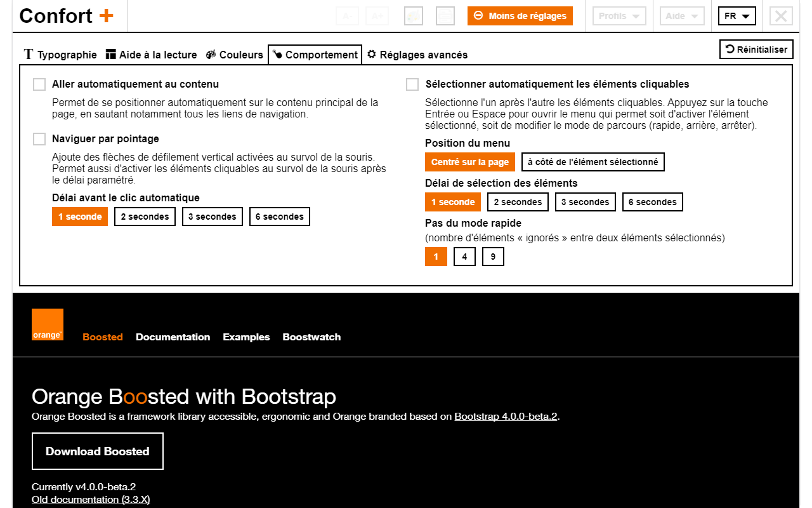Choose 3 secondes for délai avant le clic

pyautogui.click(x=213, y=217)
